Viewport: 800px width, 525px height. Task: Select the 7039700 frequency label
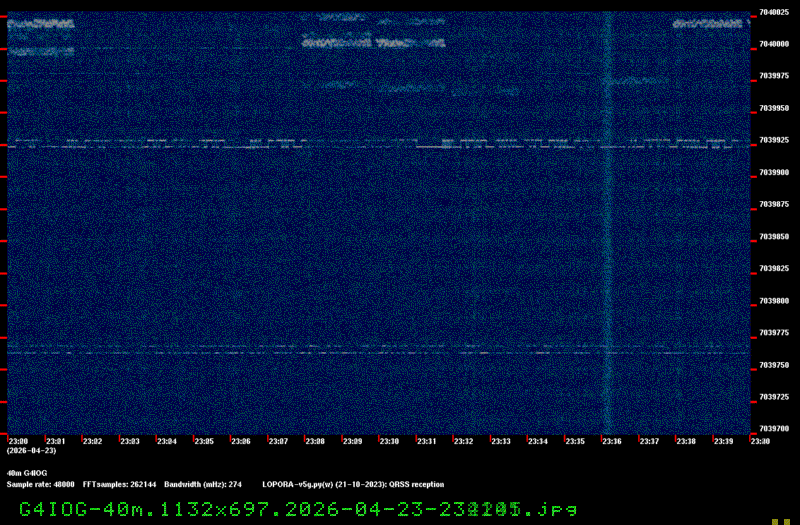pyautogui.click(x=773, y=429)
